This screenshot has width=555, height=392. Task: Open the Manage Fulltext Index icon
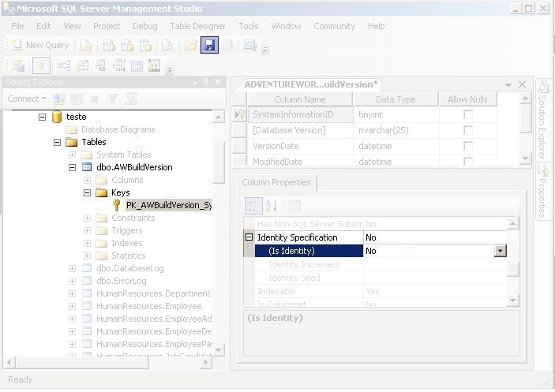click(x=100, y=65)
